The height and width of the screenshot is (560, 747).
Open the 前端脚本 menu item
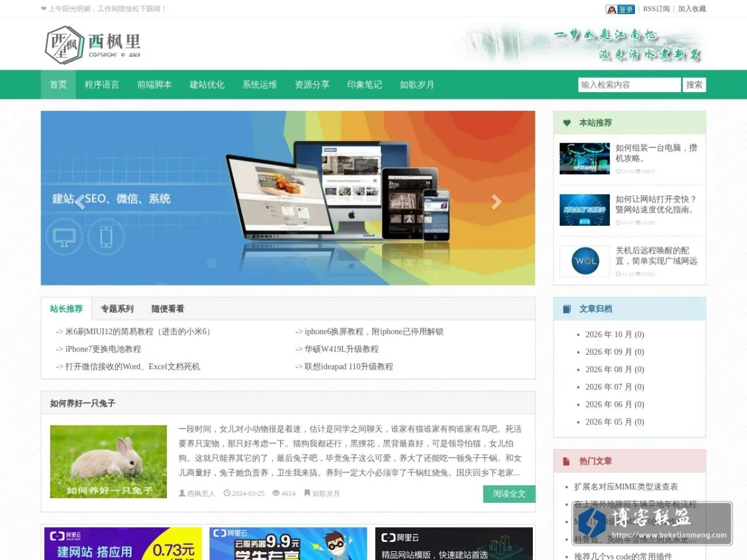coord(154,85)
